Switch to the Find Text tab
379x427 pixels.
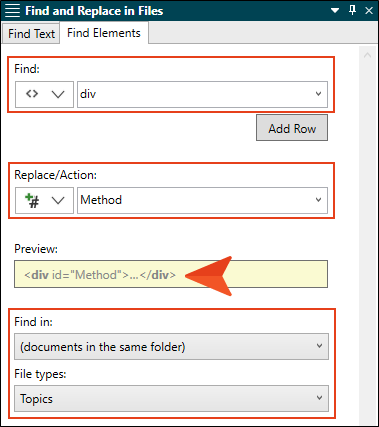(31, 34)
